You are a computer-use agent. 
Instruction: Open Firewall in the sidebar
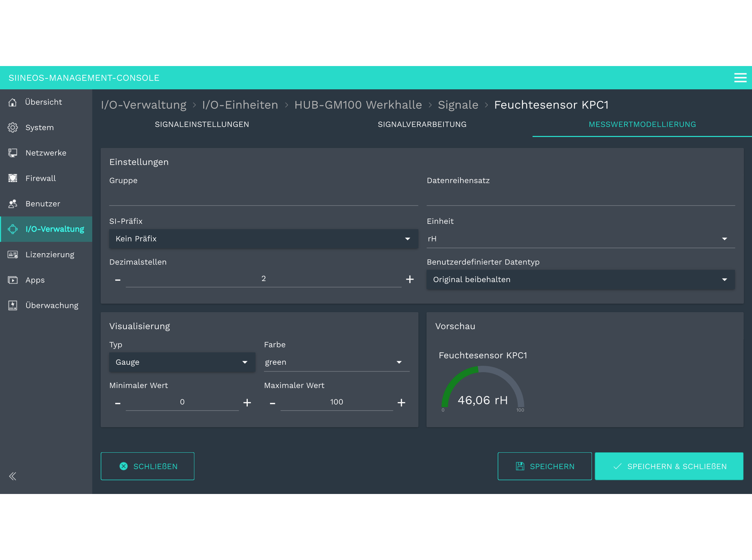46,178
